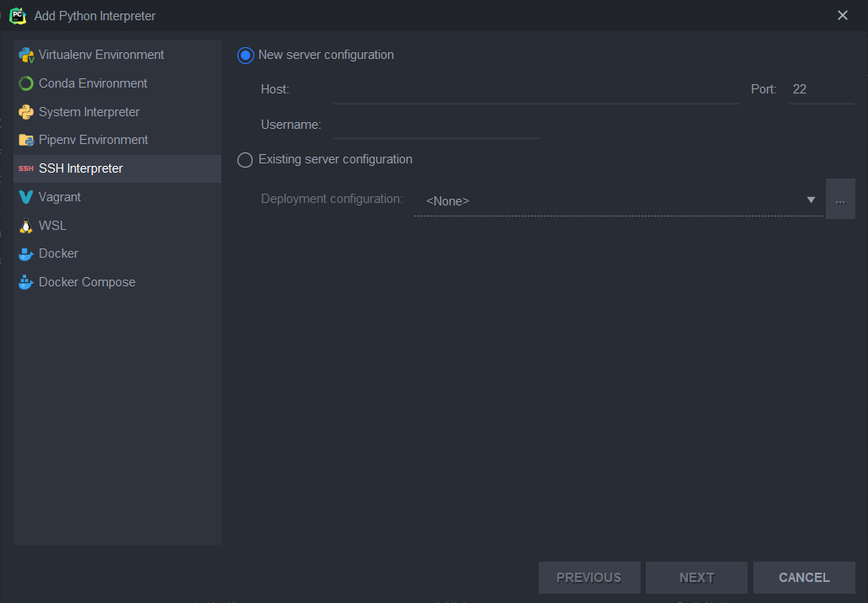Click the dropdown arrow next to <None>
Viewport: 868px width, 603px height.
[x=811, y=200]
